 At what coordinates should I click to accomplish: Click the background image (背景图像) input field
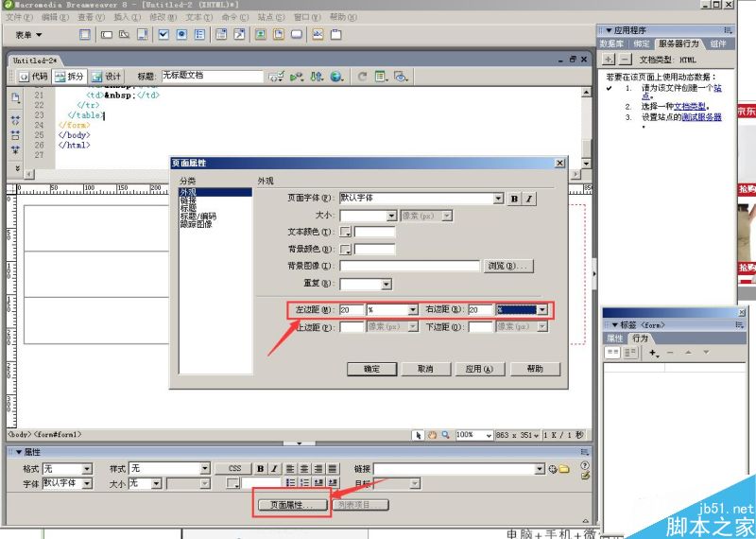point(409,267)
